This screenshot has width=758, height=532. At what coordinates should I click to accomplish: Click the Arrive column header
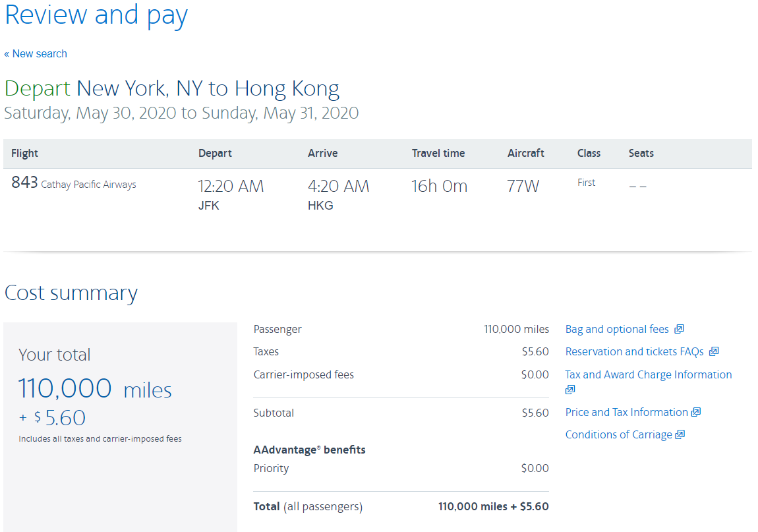coord(323,154)
